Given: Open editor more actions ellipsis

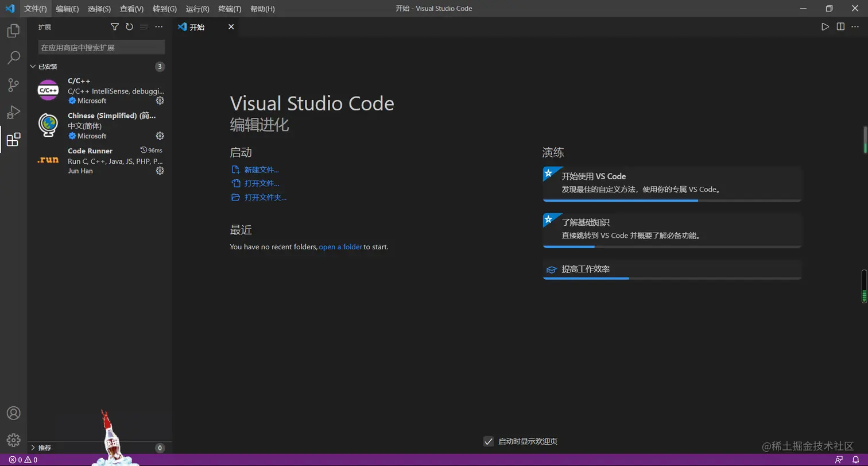Looking at the screenshot, I should (x=855, y=27).
